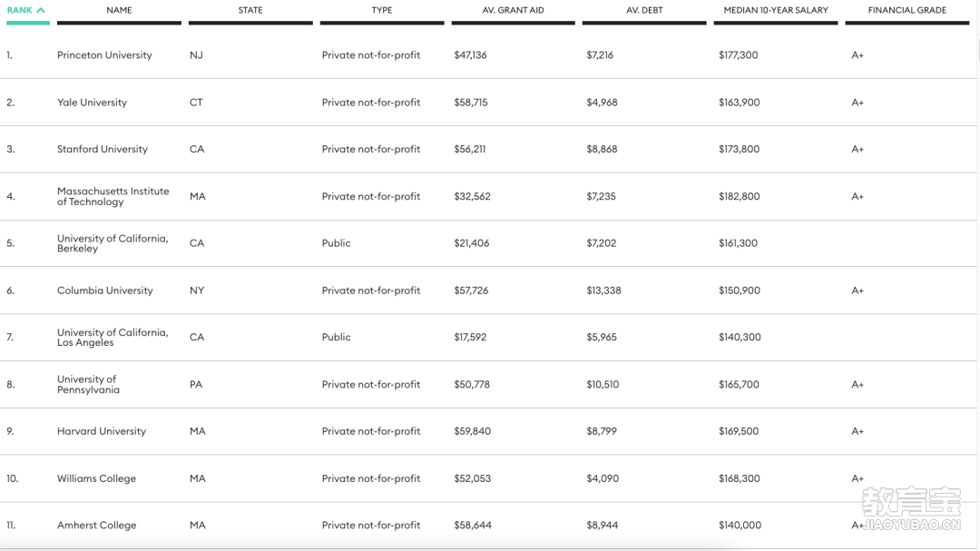
Task: Open Columbia University entry
Action: coord(104,290)
